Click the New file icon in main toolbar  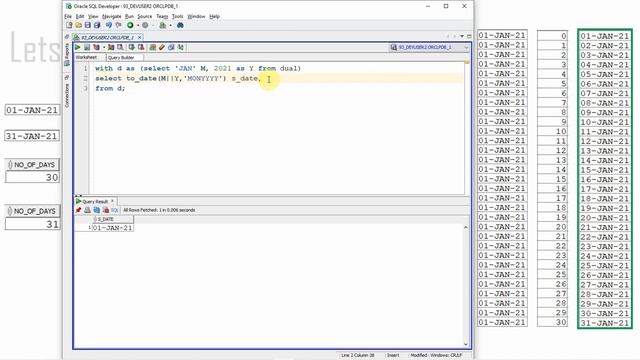tap(69, 25)
